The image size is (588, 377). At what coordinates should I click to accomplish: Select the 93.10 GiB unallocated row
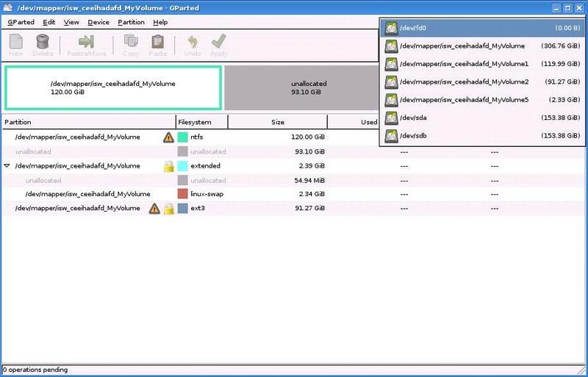click(293, 151)
